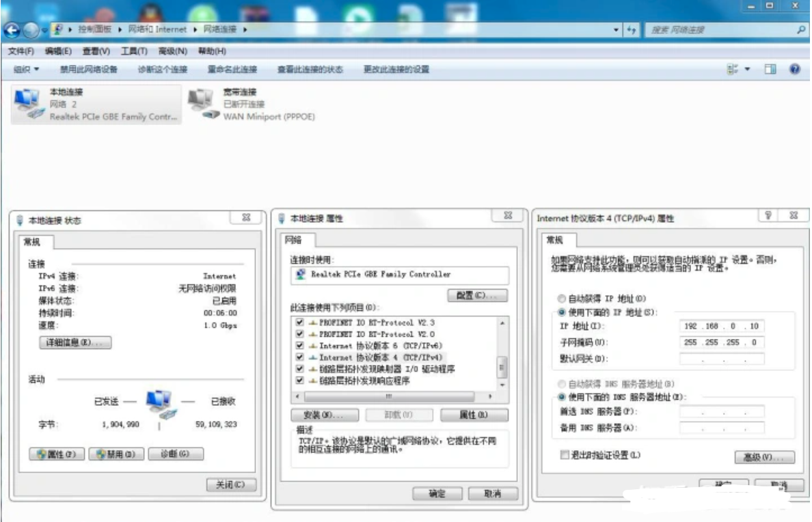The width and height of the screenshot is (812, 522).
Task: Click the search magnifier icon
Action: pyautogui.click(x=801, y=30)
